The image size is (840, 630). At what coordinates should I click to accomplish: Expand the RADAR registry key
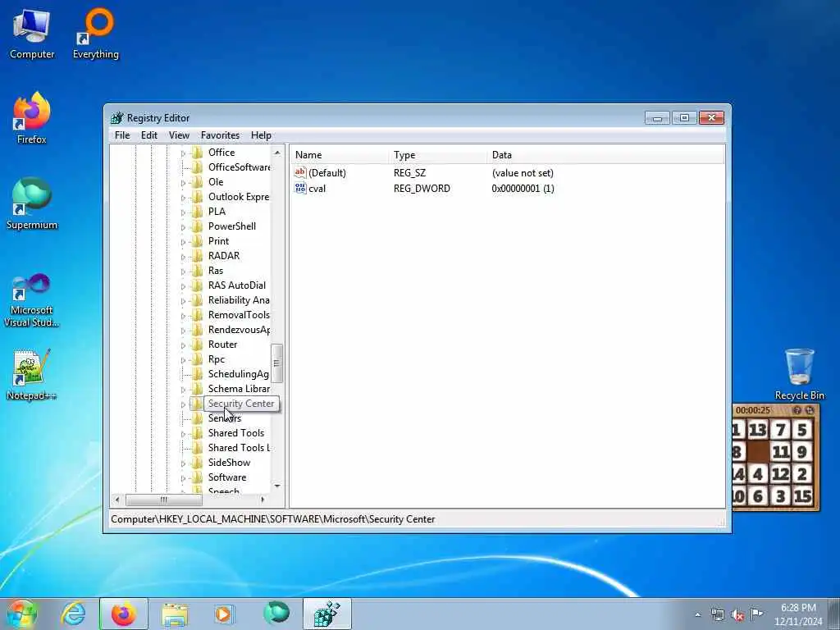tap(183, 257)
